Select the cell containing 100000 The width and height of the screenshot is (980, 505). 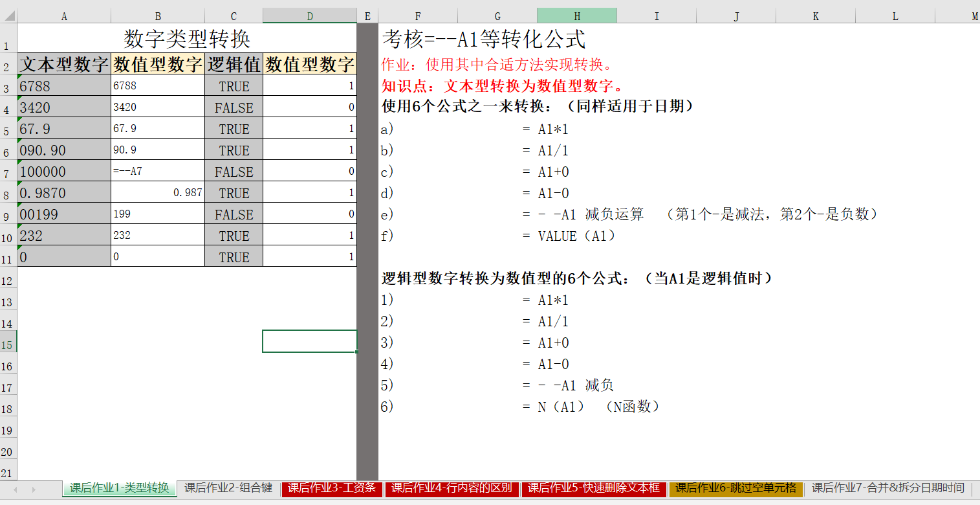[64, 171]
